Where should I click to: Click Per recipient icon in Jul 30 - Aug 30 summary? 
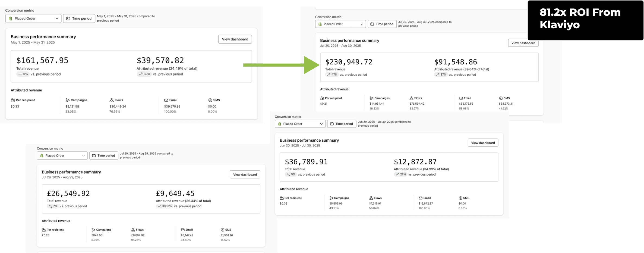[322, 98]
